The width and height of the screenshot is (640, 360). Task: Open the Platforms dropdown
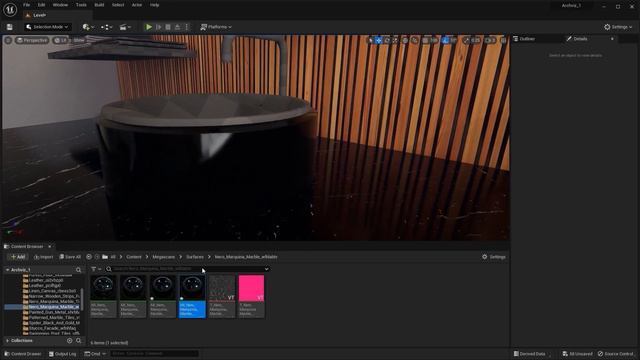coord(216,27)
